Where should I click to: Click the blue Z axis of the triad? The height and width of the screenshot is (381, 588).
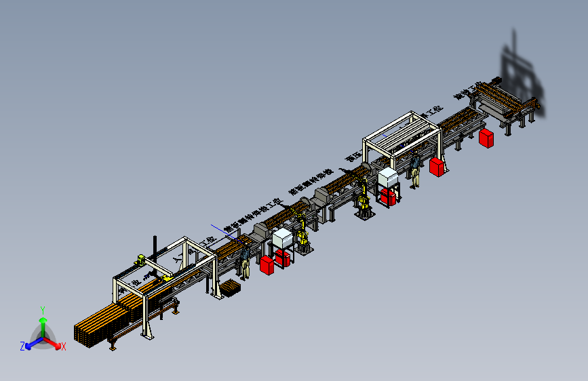pos(31,344)
